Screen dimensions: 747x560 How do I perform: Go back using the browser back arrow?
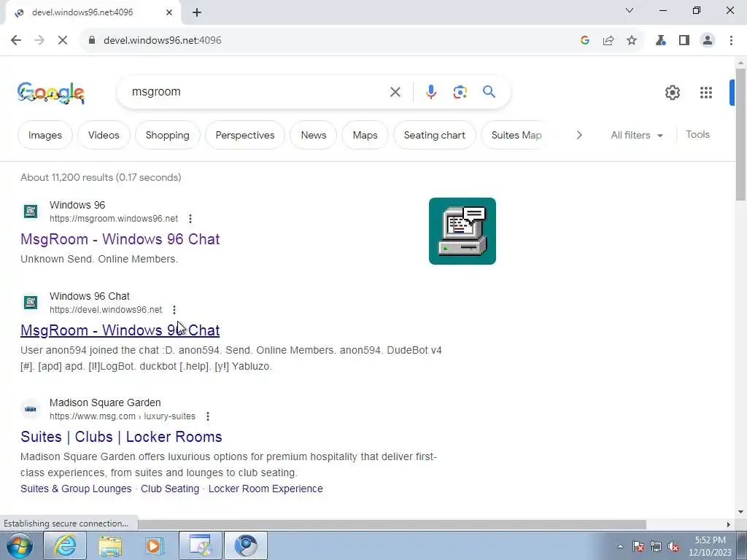[16, 41]
